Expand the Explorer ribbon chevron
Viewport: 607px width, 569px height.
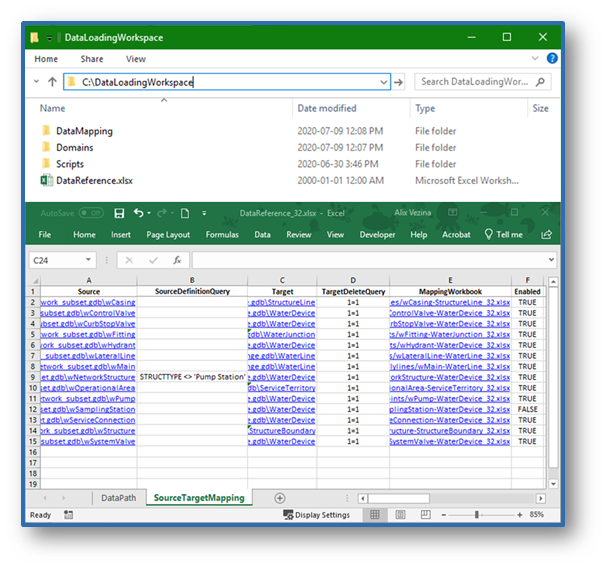point(535,58)
